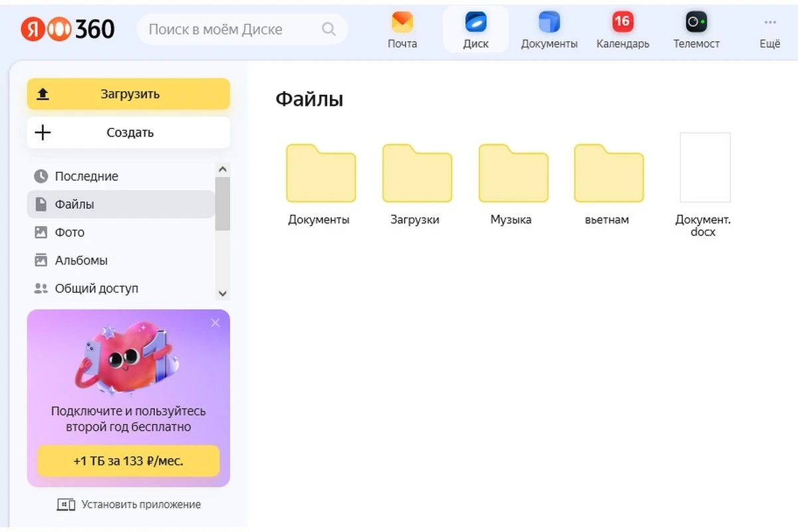The height and width of the screenshot is (532, 798).
Task: Select the вьетнам folder icon
Action: click(x=609, y=173)
